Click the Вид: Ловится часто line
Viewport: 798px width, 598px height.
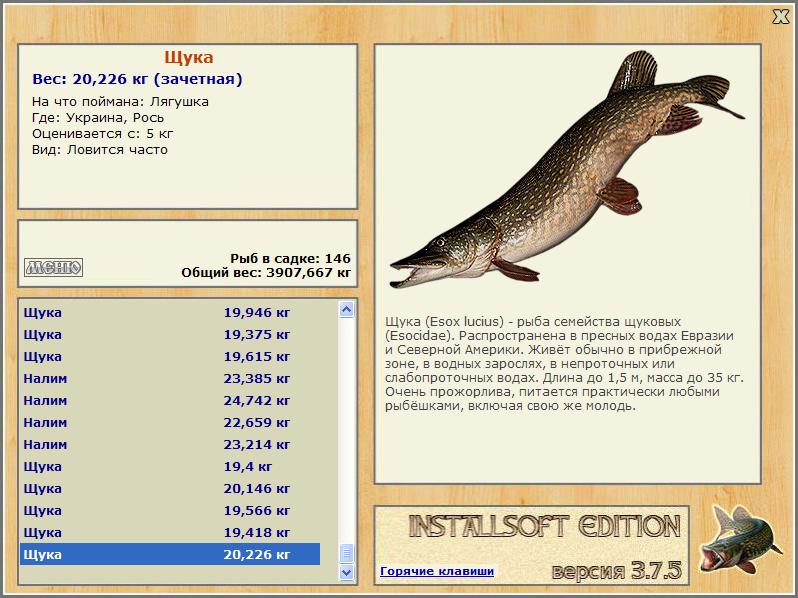click(x=100, y=150)
